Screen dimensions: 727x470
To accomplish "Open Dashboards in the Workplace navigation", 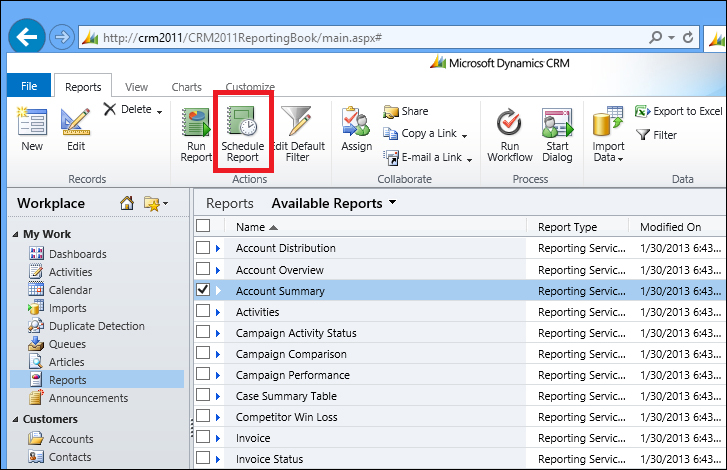I will coord(77,254).
